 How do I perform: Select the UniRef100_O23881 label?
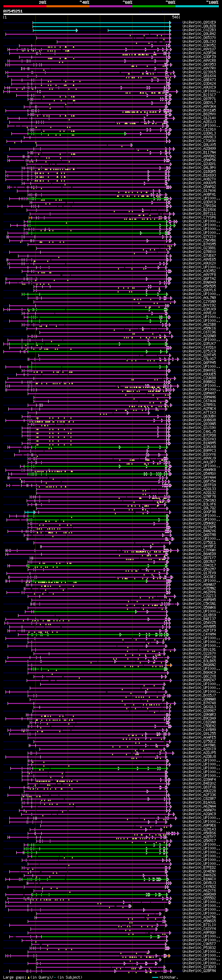pos(199,248)
